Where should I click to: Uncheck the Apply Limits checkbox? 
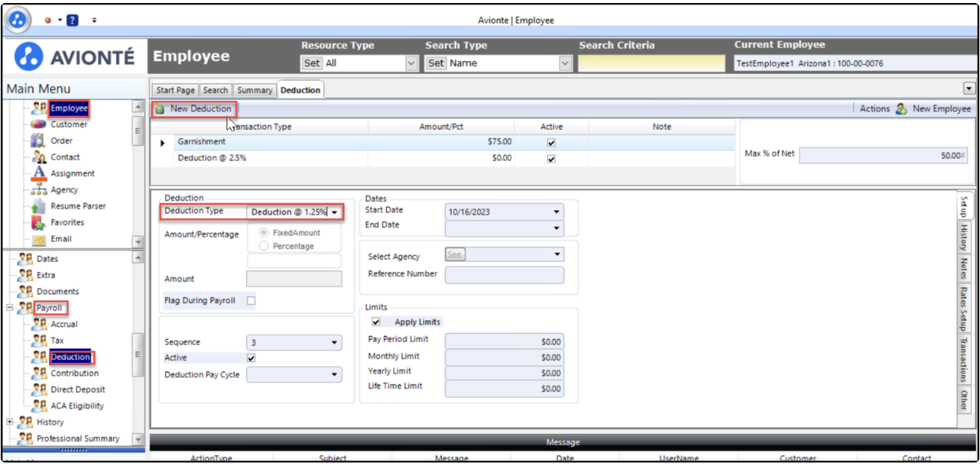coord(376,322)
